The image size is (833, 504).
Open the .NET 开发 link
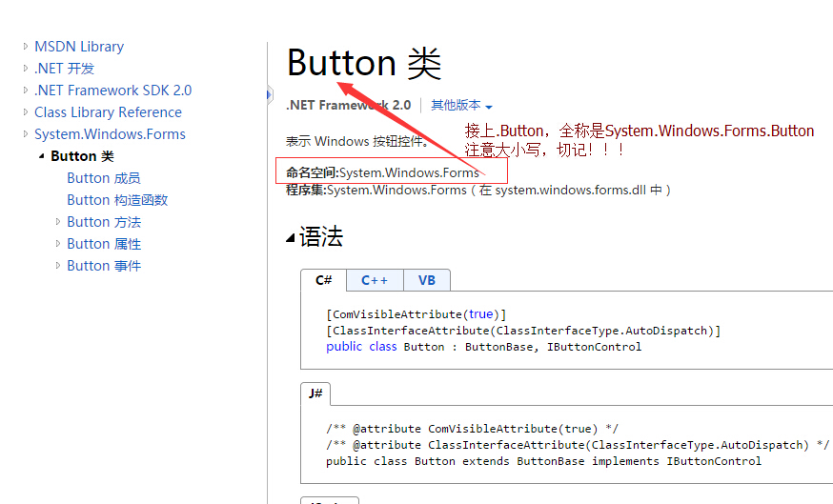[64, 69]
